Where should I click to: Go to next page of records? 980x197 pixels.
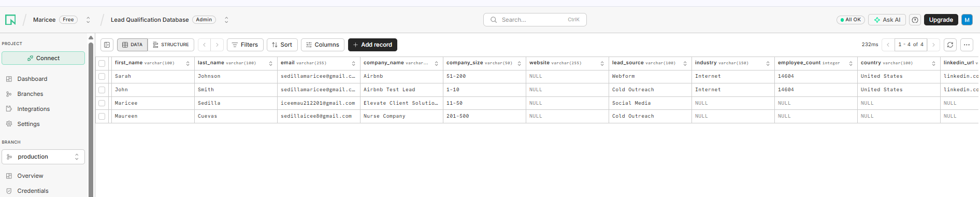pos(933,45)
